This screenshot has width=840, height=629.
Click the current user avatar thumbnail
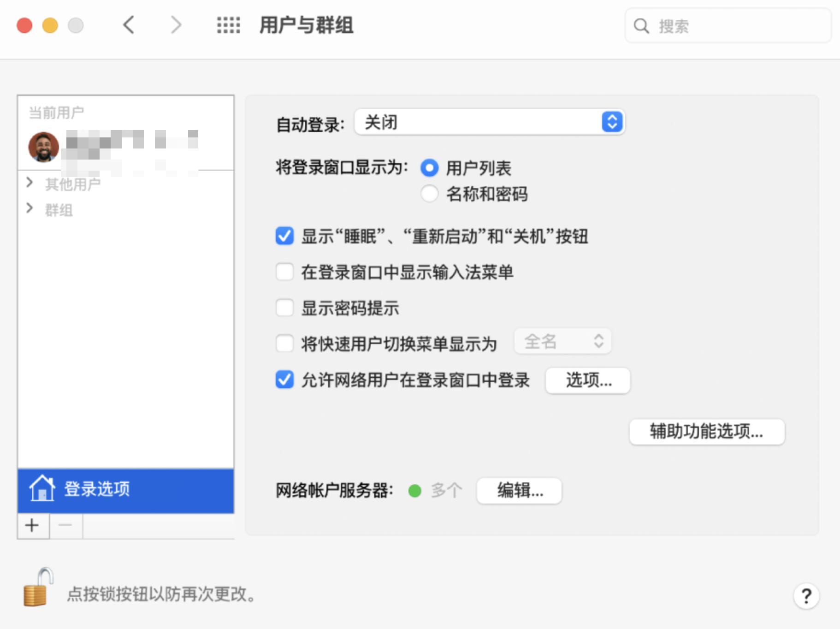point(43,148)
